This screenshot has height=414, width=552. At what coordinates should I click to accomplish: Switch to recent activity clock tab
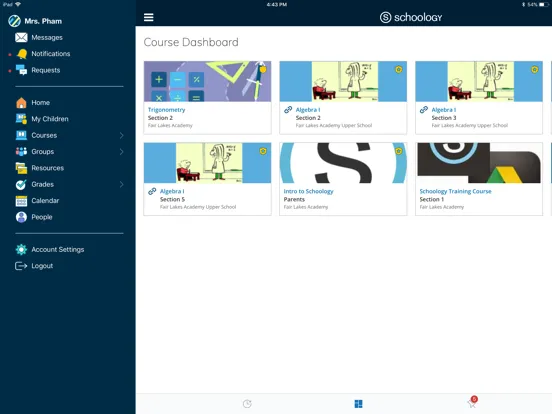(x=247, y=404)
